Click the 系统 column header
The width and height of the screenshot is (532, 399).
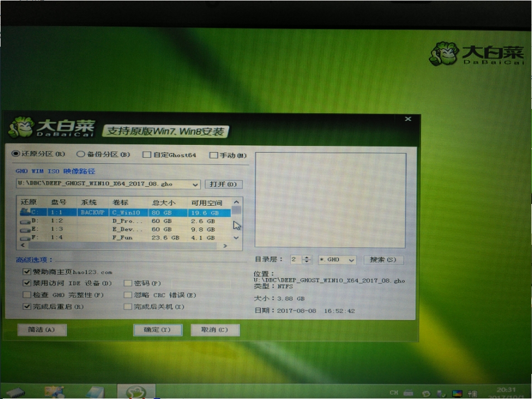(89, 202)
